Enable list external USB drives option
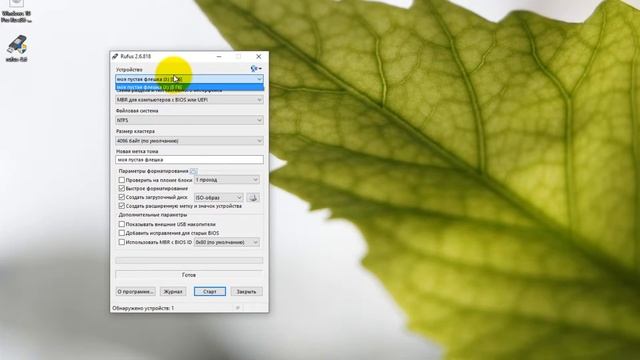Image resolution: width=640 pixels, height=360 pixels. [x=122, y=224]
